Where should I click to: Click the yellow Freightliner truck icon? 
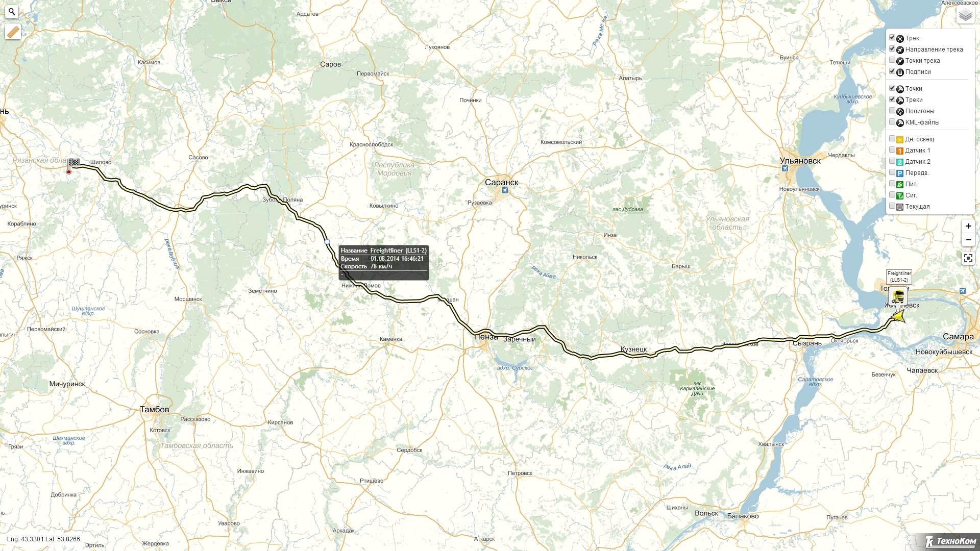click(x=898, y=296)
